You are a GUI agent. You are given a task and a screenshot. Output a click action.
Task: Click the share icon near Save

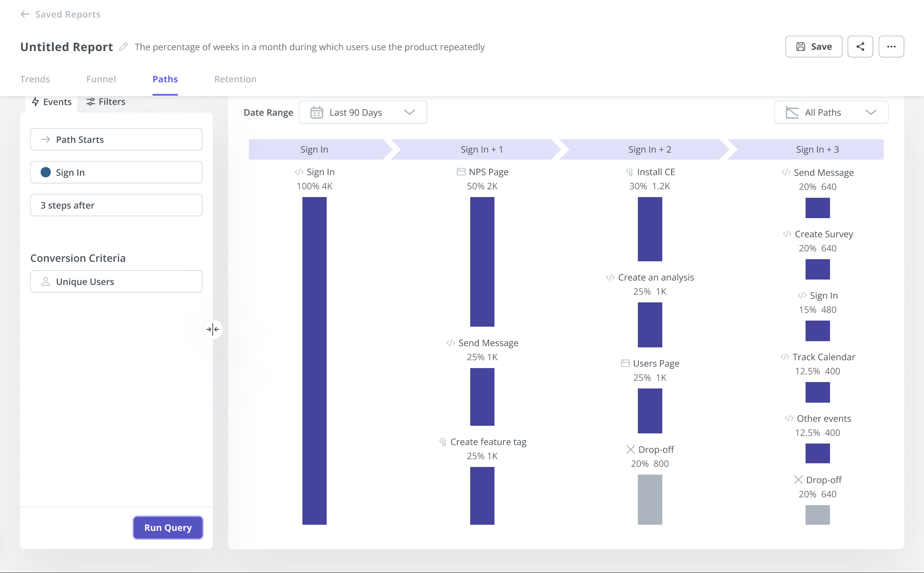coord(860,46)
